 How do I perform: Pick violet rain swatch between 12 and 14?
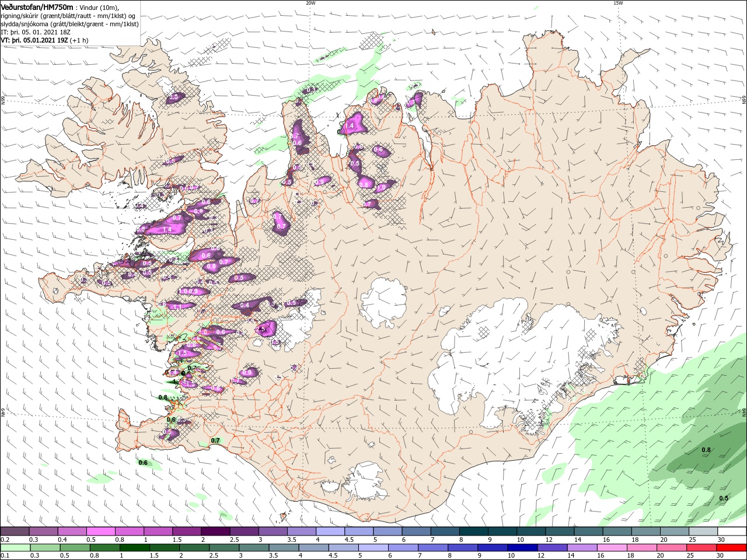tap(553, 548)
